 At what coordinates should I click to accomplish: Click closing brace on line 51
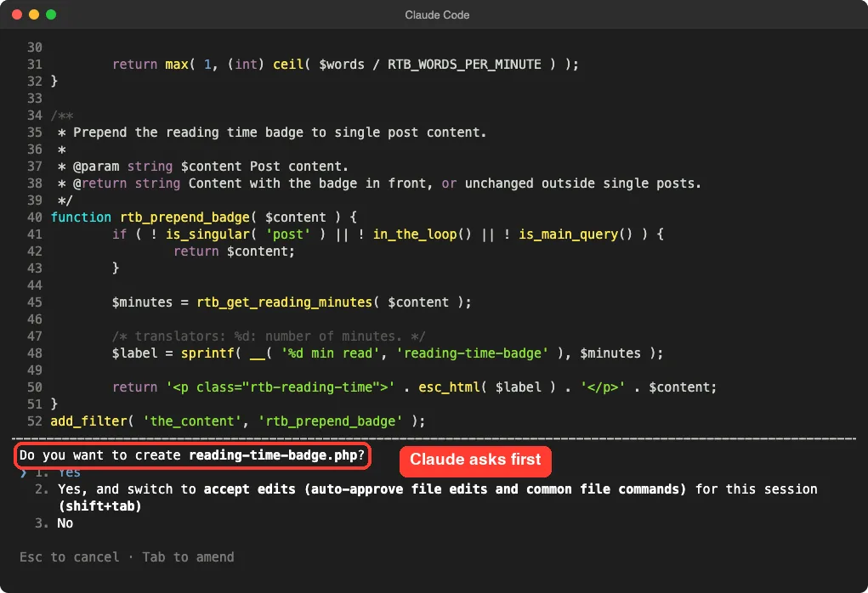pyautogui.click(x=54, y=404)
